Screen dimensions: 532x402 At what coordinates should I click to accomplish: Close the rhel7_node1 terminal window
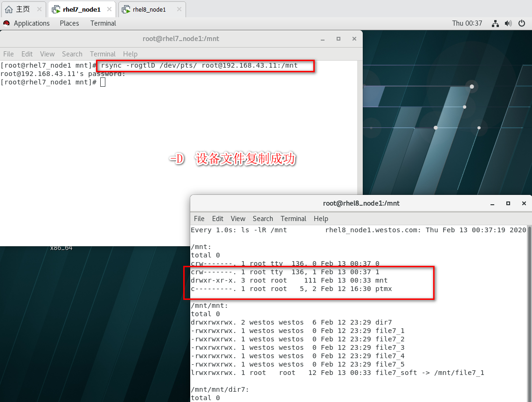tap(354, 39)
